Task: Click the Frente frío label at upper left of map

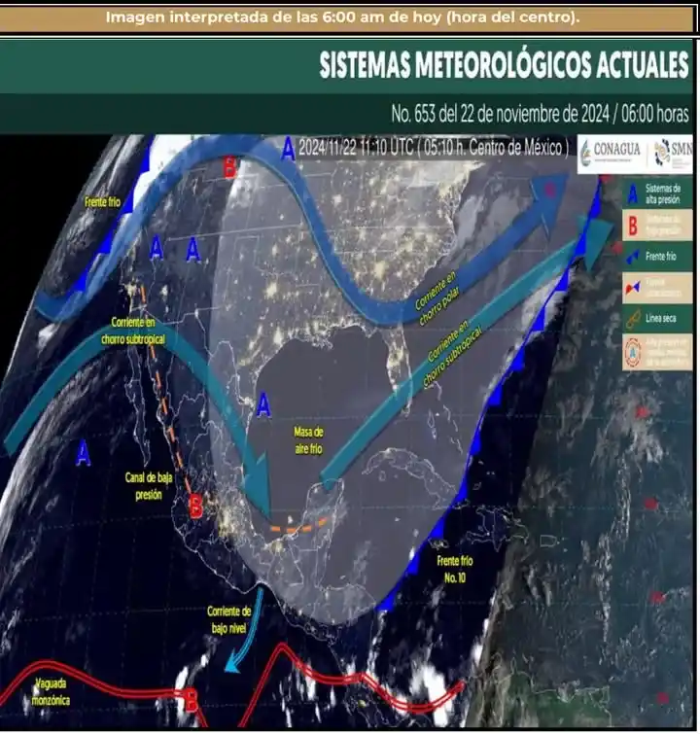Action: (102, 202)
